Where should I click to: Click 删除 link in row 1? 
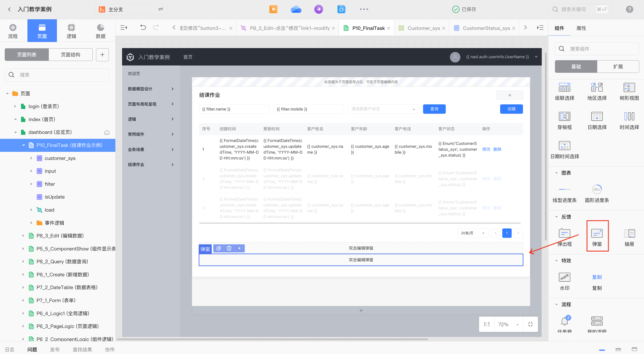pos(497,149)
